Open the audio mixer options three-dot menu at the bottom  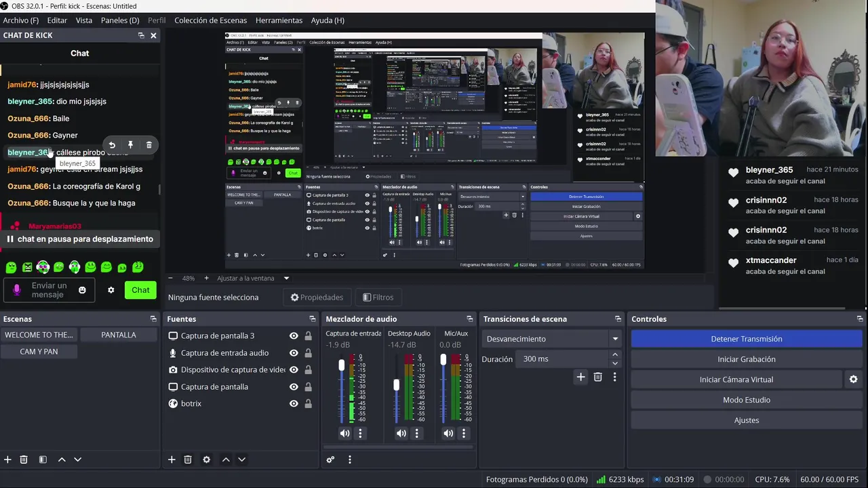(350, 460)
